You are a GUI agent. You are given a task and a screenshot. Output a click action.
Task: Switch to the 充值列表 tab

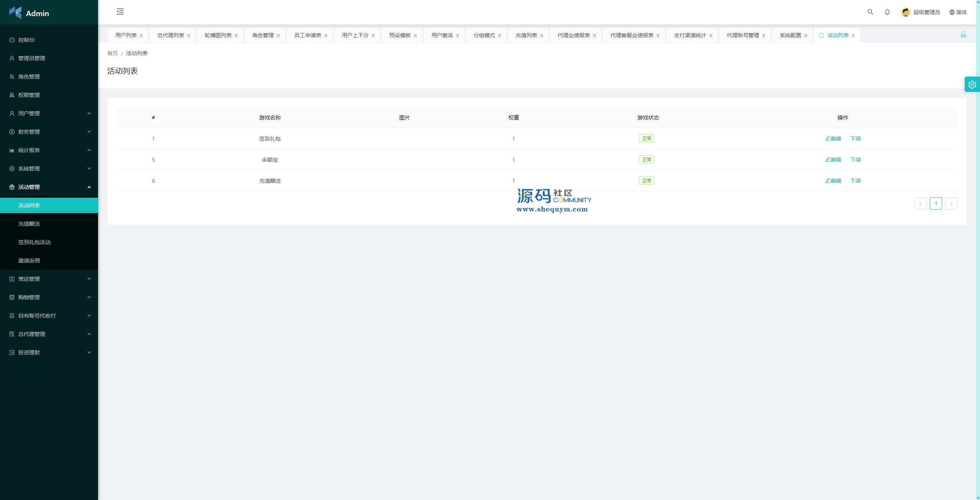(526, 35)
